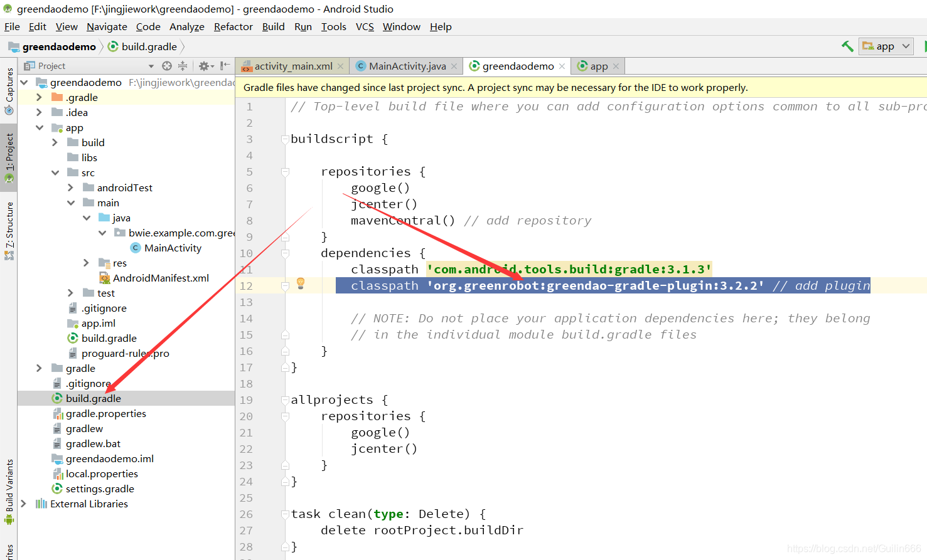Collapse the greendaodemo root project node
The height and width of the screenshot is (560, 927).
pos(24,82)
